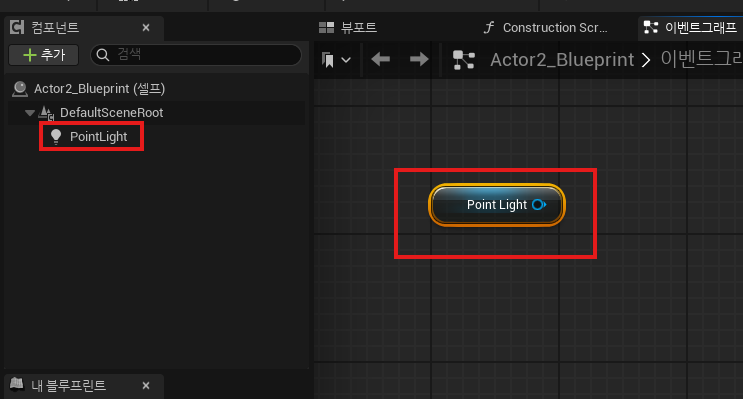Click the event graph icon in the breadcrumb

tap(463, 60)
